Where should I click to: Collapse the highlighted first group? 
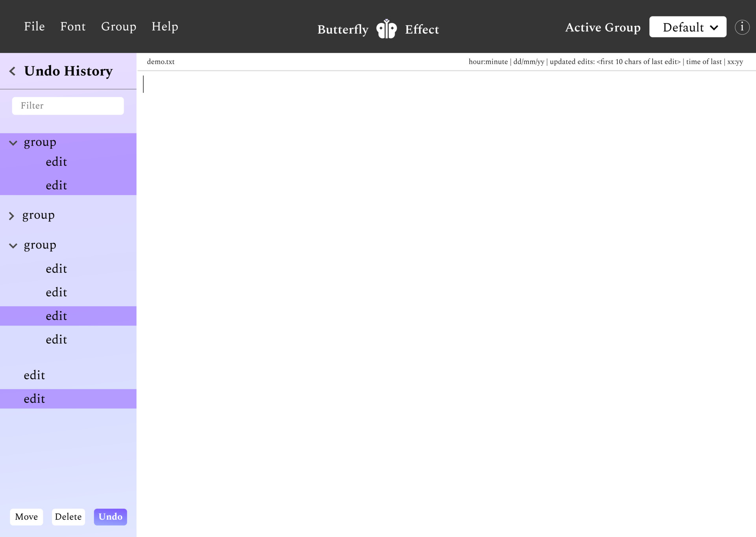coord(13,143)
